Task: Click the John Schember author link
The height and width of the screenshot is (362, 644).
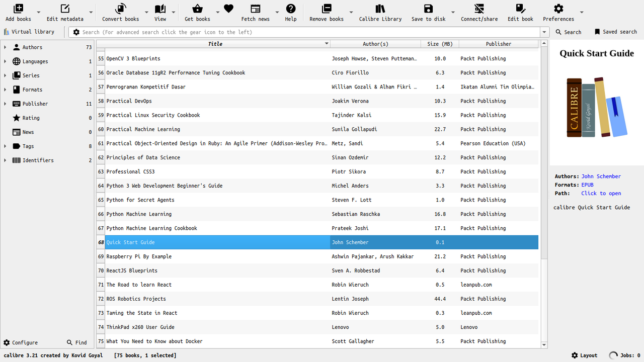Action: click(601, 176)
